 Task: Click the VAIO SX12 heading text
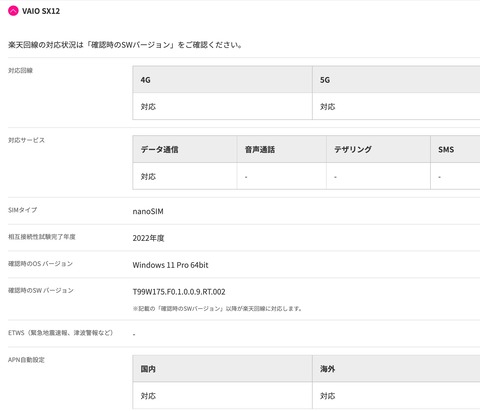click(x=41, y=11)
